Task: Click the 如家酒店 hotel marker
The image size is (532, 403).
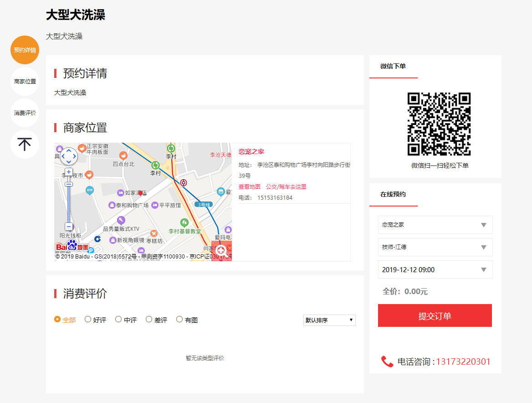Action: click(x=120, y=193)
